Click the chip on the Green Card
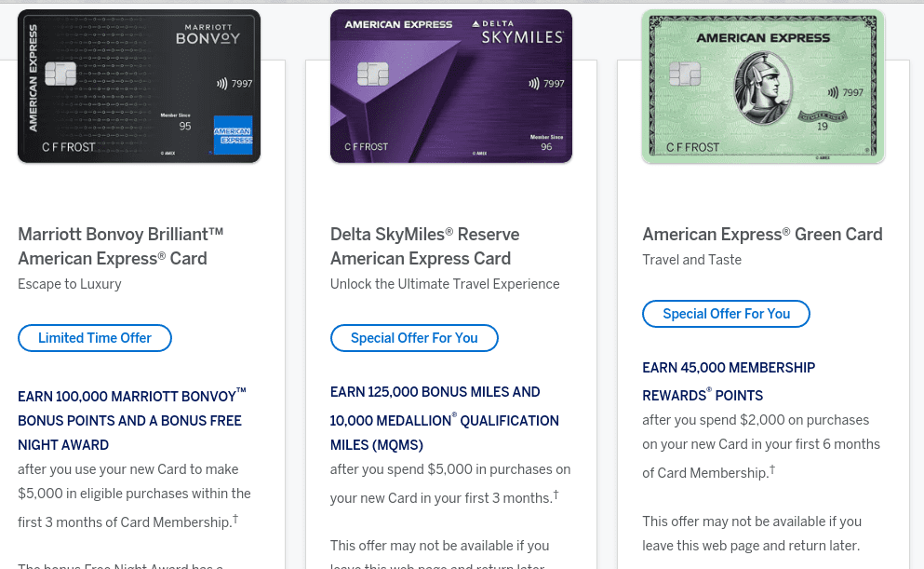Viewport: 924px width, 569px height. (684, 75)
